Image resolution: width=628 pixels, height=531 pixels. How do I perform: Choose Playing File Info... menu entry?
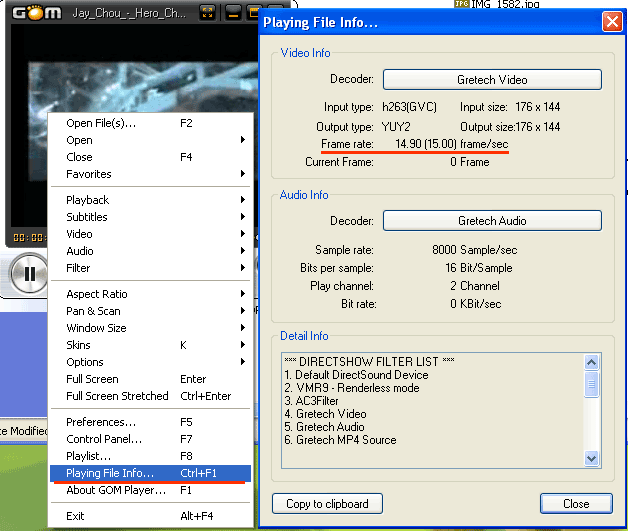point(150,473)
